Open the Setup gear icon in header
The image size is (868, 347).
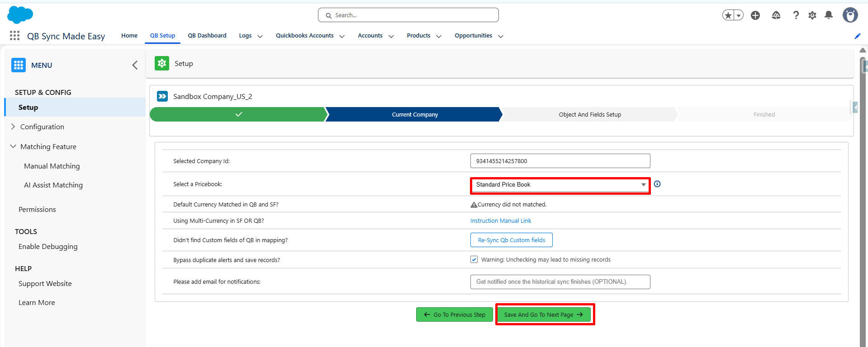812,15
